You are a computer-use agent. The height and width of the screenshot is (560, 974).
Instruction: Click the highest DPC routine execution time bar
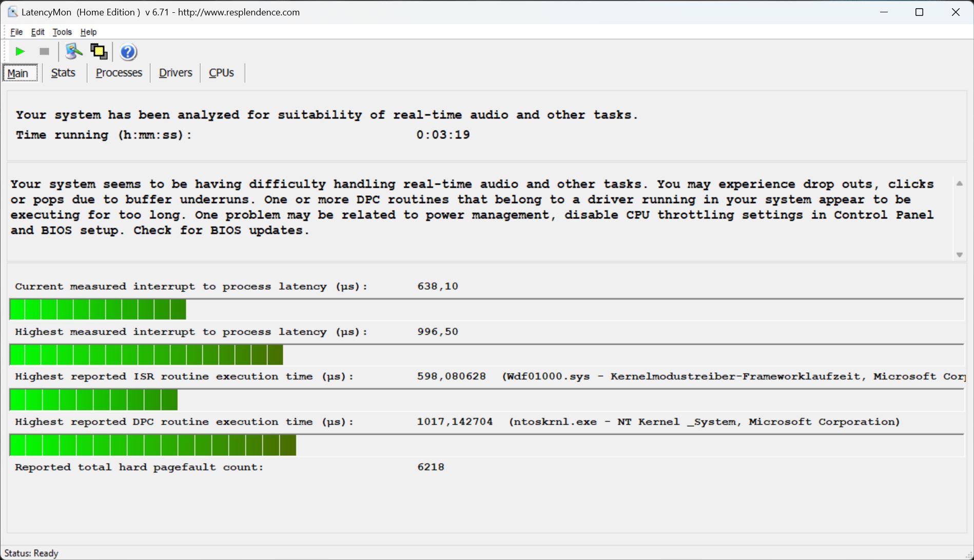[153, 445]
